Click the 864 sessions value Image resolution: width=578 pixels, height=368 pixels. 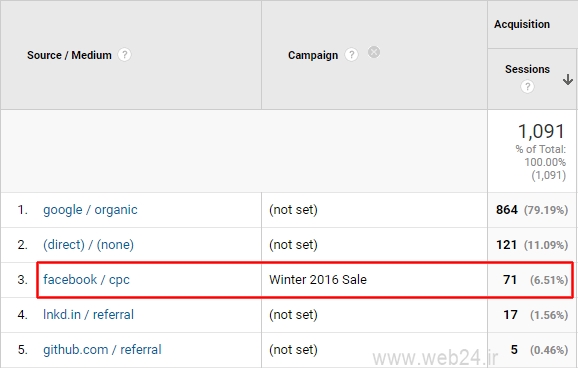(x=507, y=210)
